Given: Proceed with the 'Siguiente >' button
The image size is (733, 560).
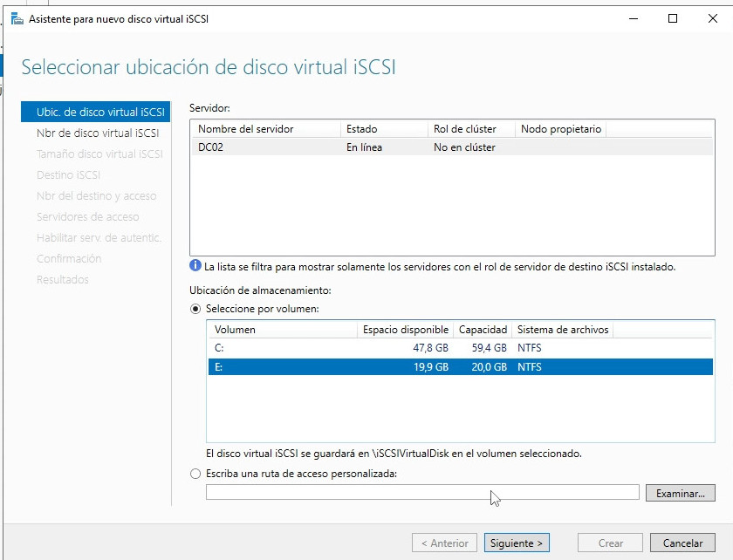Looking at the screenshot, I should (x=517, y=543).
